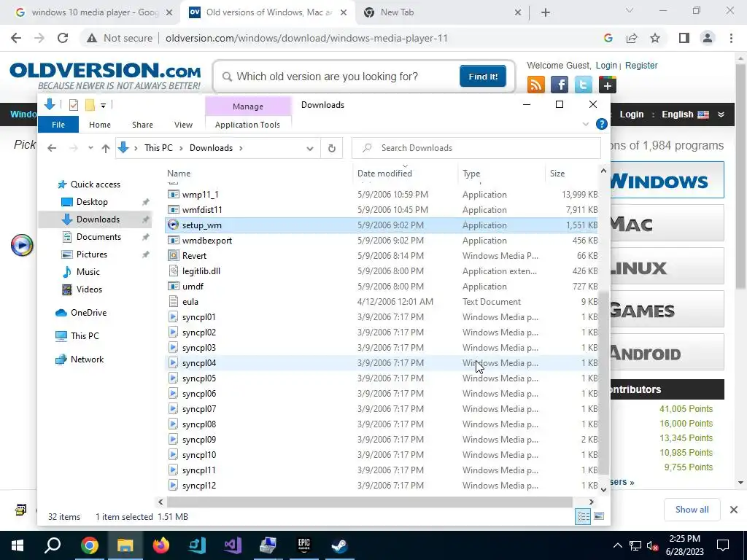Screen dimensions: 747x560
Task: Click Properties icon in Explorer quick access toolbar
Action: tap(74, 105)
